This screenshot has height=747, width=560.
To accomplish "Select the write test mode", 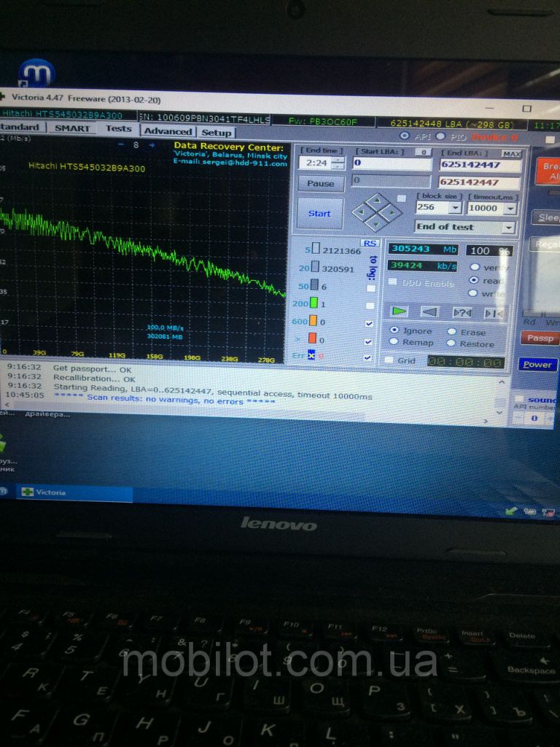I will coord(472,293).
